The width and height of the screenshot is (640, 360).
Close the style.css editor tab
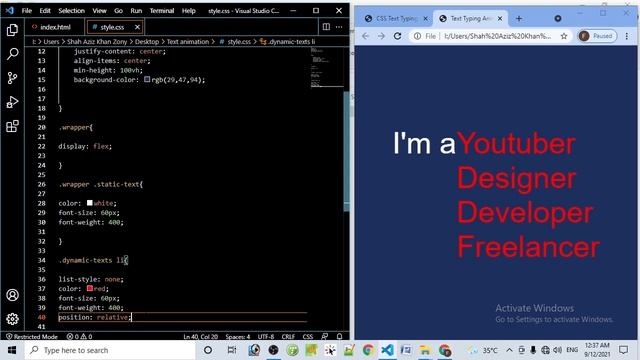coord(137,27)
